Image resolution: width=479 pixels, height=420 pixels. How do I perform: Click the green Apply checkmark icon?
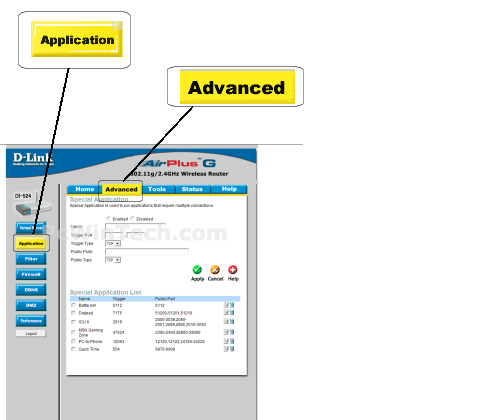pyautogui.click(x=197, y=269)
